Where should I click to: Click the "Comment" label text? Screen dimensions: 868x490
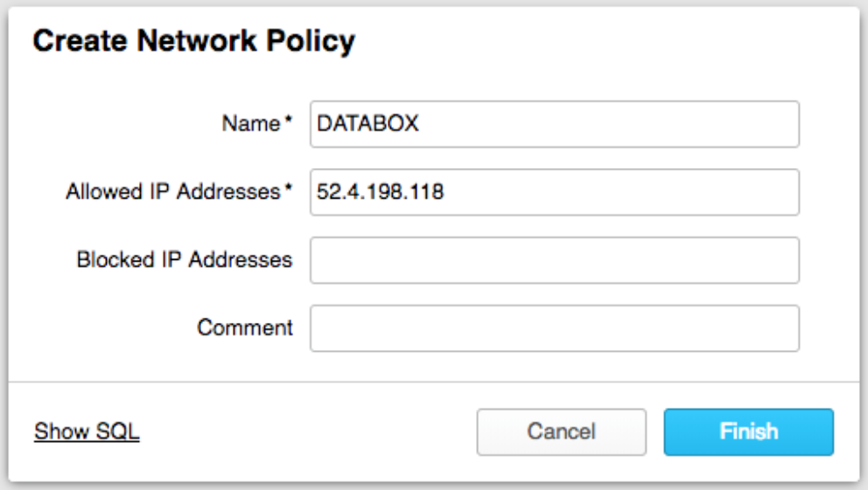(245, 328)
